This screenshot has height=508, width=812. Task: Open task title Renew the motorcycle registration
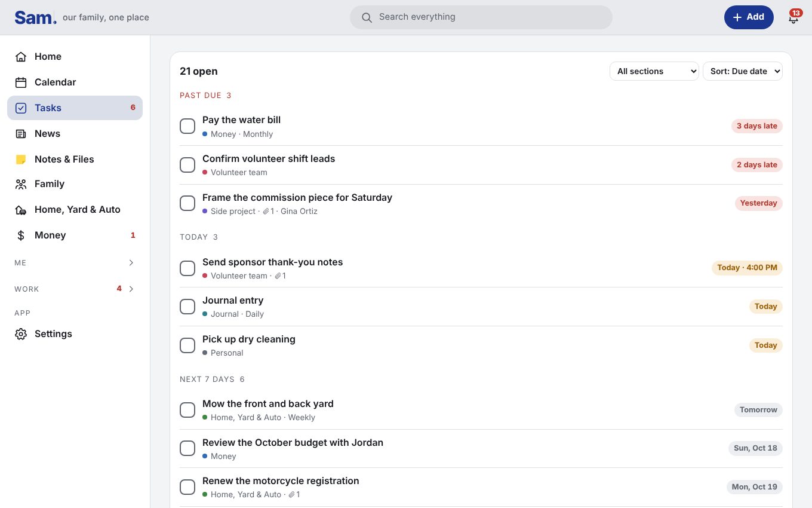point(281,481)
